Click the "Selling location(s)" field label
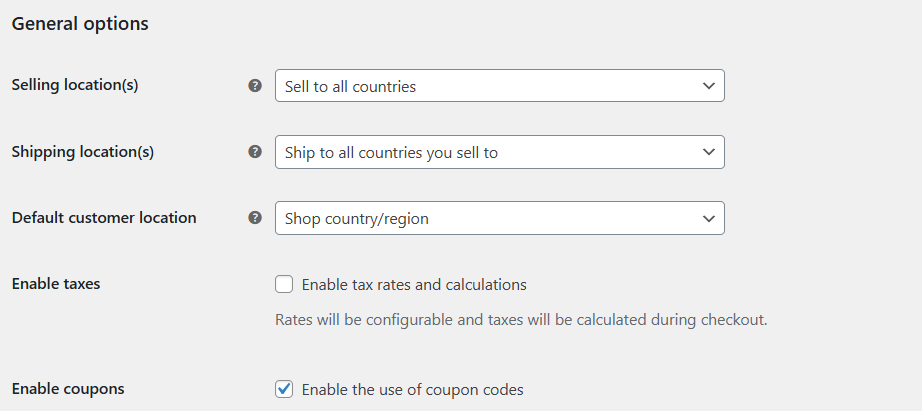 tap(75, 85)
